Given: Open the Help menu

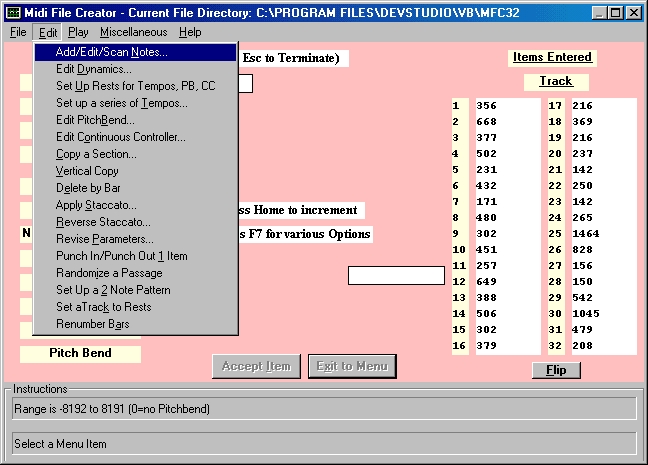Looking at the screenshot, I should point(189,32).
